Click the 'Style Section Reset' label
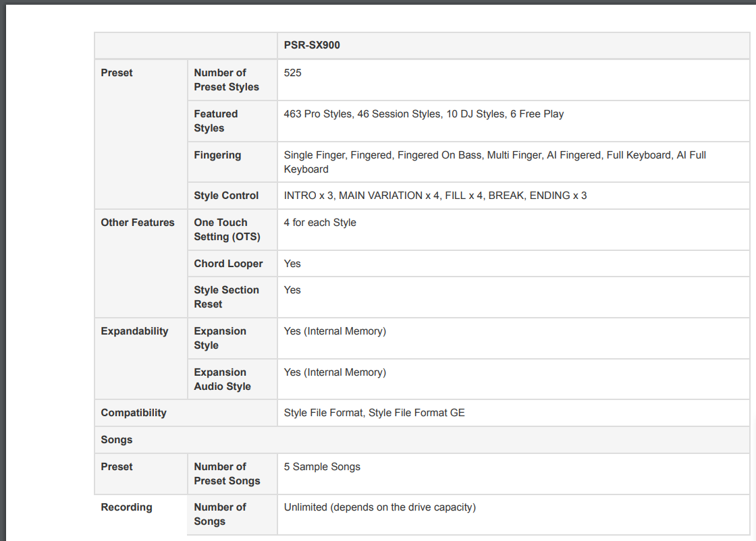The width and height of the screenshot is (756, 541). click(226, 297)
